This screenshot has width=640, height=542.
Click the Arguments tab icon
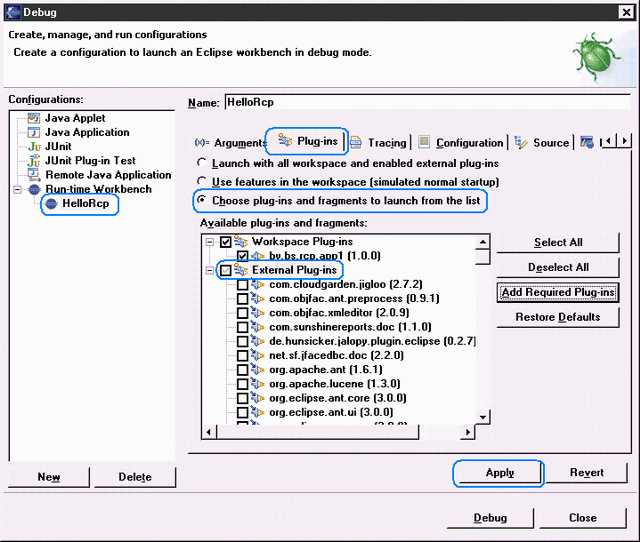(x=202, y=143)
